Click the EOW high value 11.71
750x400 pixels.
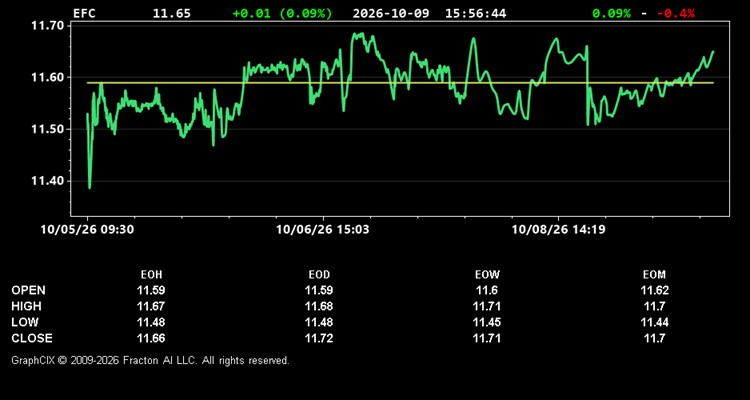coord(487,306)
